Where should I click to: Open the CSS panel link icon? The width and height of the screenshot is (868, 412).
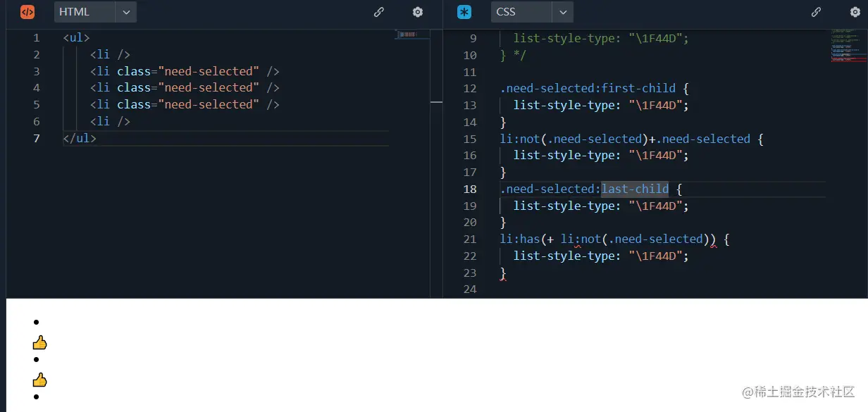coord(816,12)
